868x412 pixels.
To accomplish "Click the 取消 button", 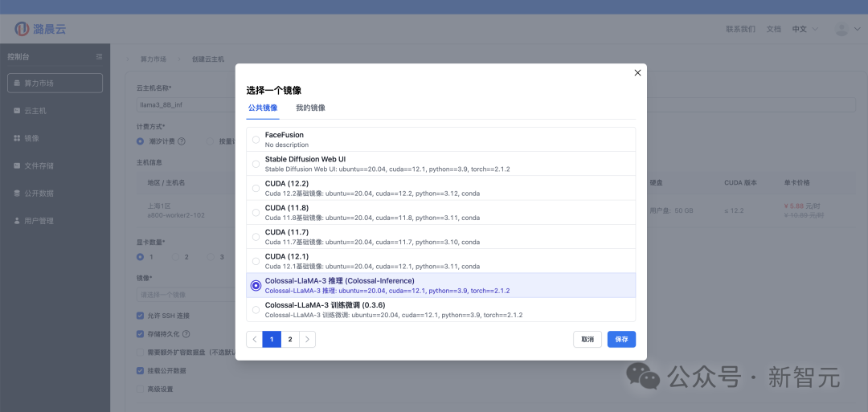I will click(588, 340).
